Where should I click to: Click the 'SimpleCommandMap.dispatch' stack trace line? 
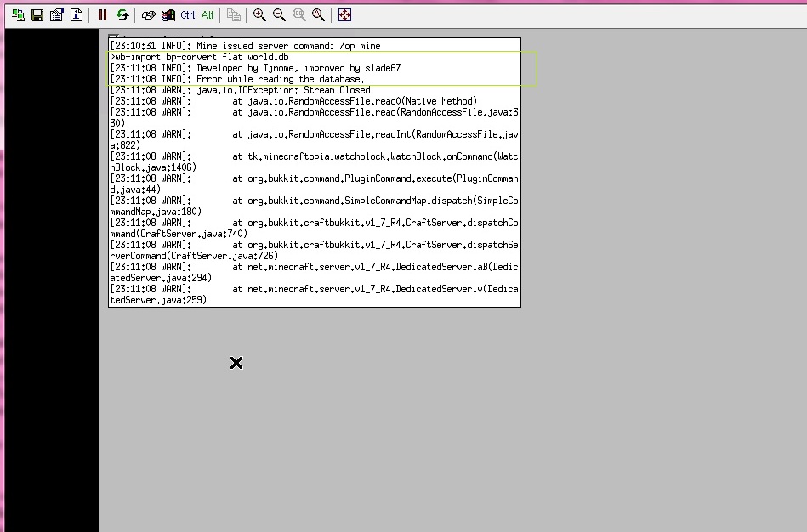pos(314,206)
